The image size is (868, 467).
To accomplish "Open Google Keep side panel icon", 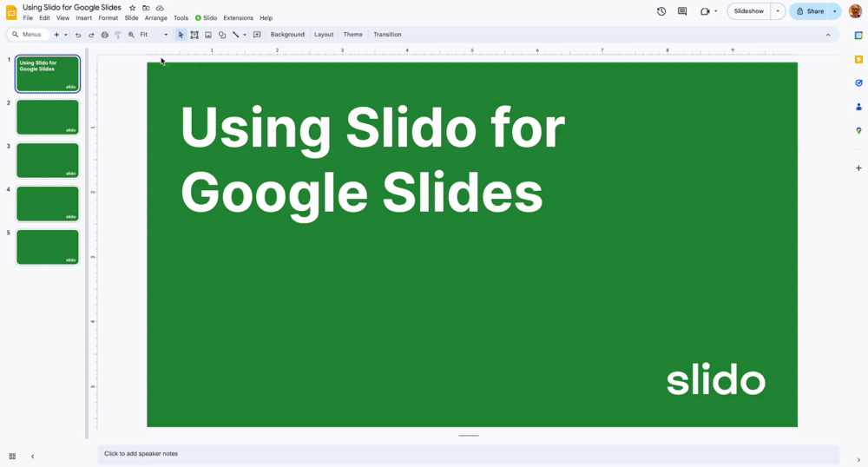I will 858,59.
